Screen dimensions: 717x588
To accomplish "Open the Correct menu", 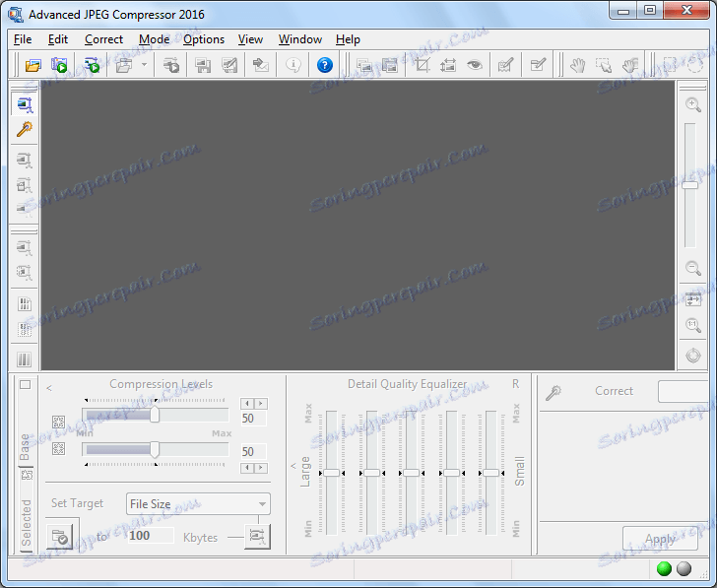I will (x=103, y=39).
